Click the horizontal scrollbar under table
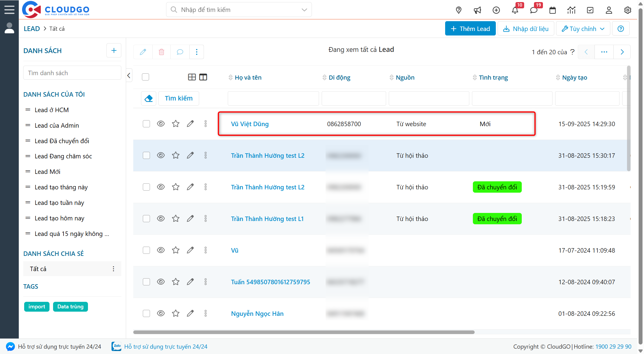This screenshot has width=644, height=354. pos(304,332)
